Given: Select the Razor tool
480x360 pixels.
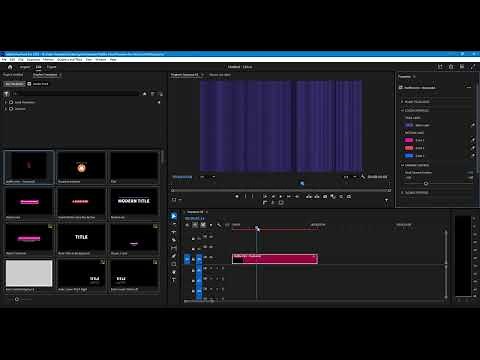Looking at the screenshot, I should [x=174, y=240].
